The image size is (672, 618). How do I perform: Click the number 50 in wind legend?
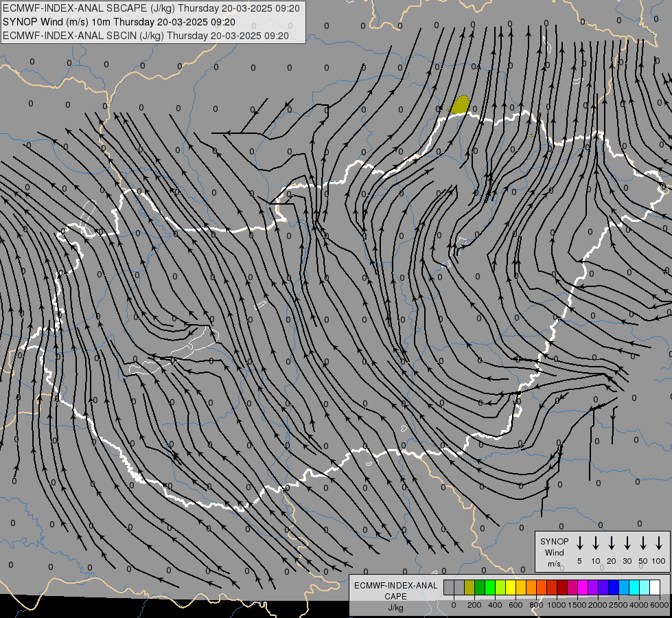click(x=643, y=561)
